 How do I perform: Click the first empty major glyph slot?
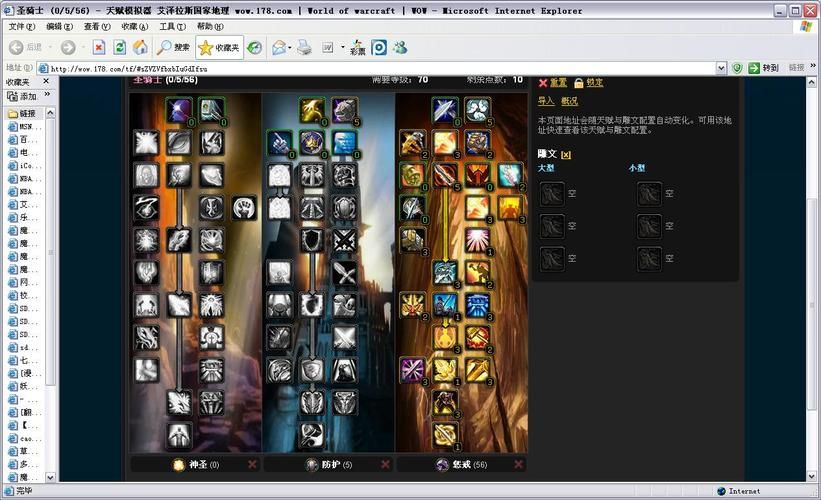pos(552,194)
